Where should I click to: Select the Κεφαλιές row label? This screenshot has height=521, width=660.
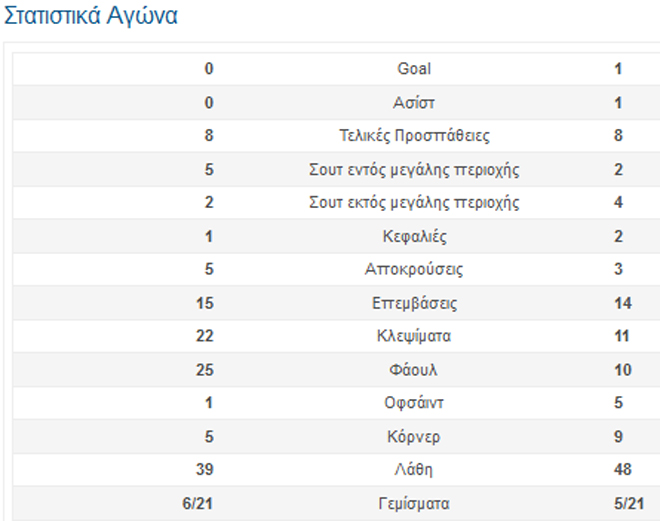(x=414, y=237)
